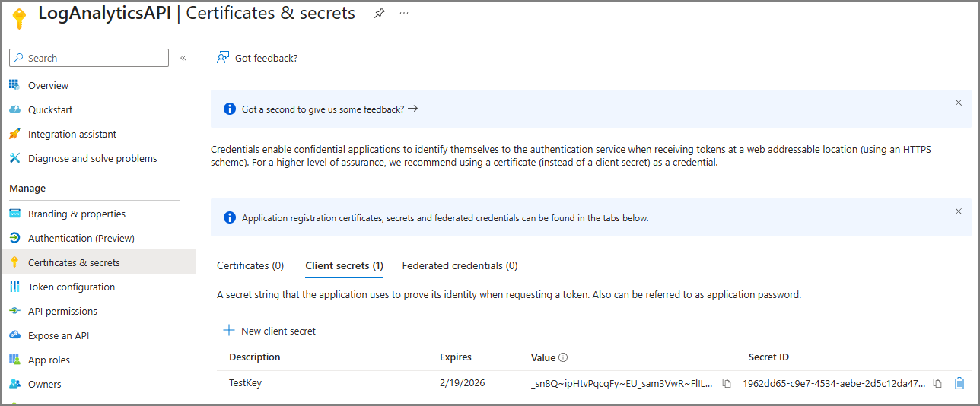Follow the 'Got a second to give us some feedback?' link
This screenshot has width=980, height=406.
[330, 109]
